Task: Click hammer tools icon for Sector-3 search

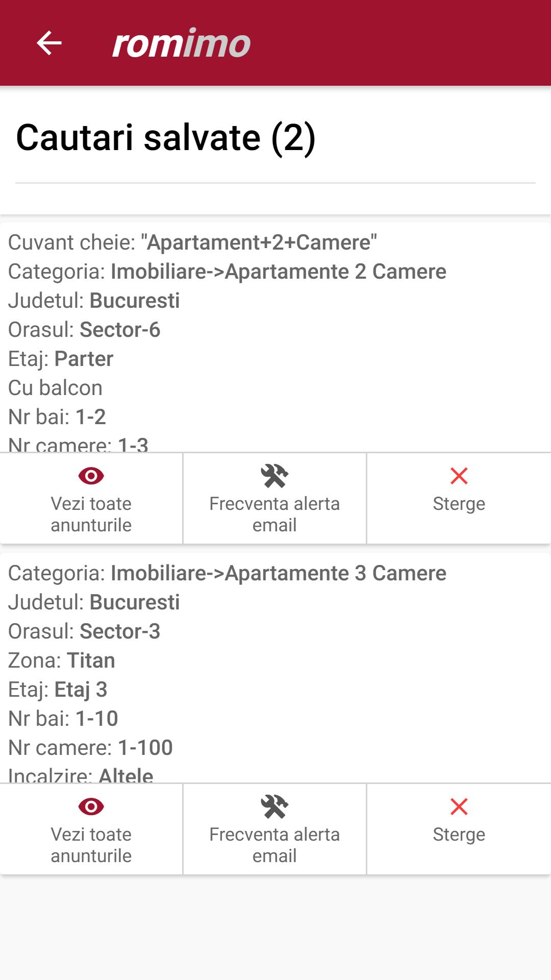Action: 274,806
